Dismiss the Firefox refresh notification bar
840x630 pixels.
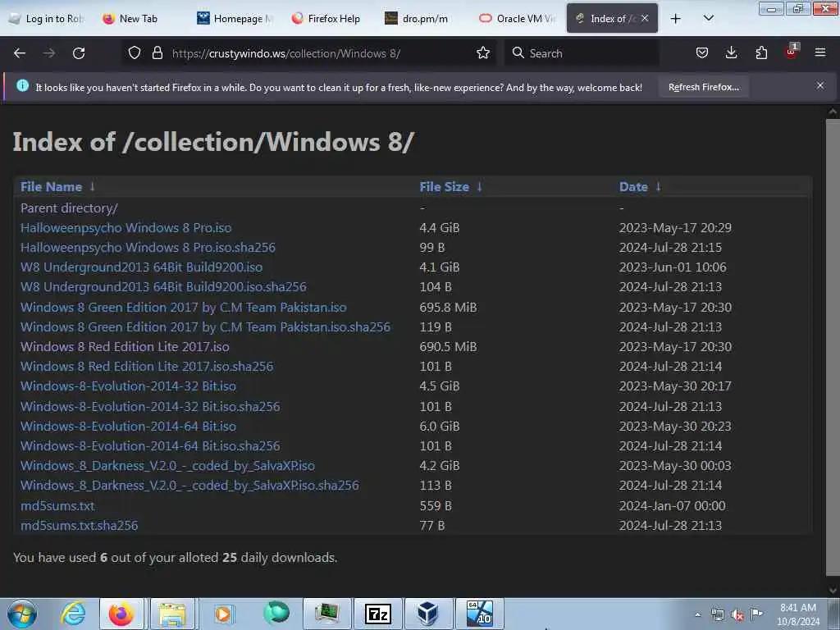coord(820,85)
